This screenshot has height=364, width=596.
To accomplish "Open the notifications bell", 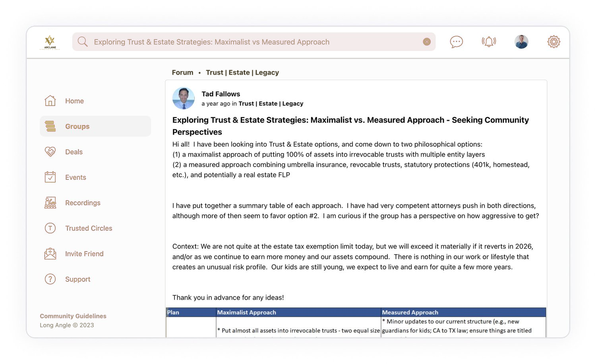I will [x=489, y=42].
